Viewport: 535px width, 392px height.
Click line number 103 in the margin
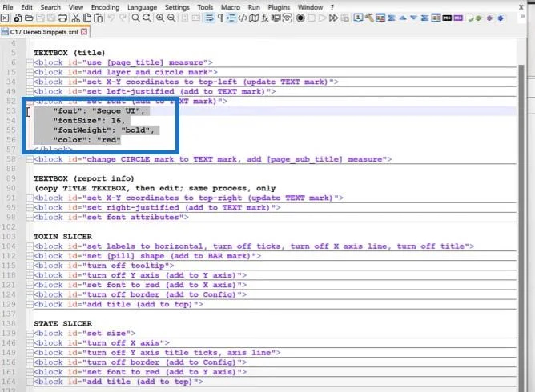(x=9, y=237)
